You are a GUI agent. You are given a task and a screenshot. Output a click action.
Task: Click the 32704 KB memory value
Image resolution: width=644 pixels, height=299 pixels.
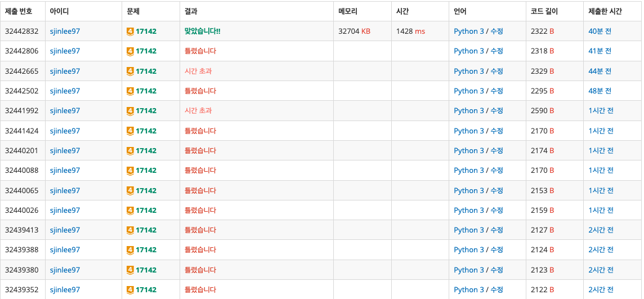coord(354,31)
